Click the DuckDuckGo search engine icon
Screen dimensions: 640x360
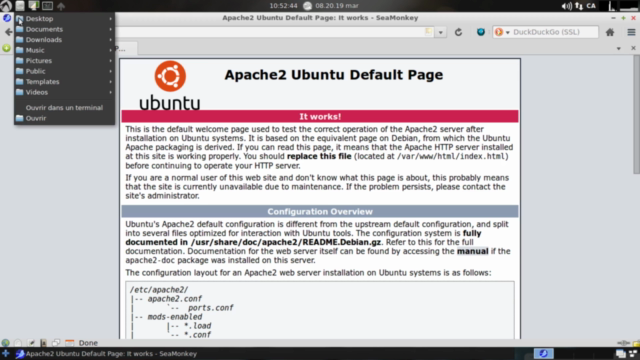(x=499, y=32)
